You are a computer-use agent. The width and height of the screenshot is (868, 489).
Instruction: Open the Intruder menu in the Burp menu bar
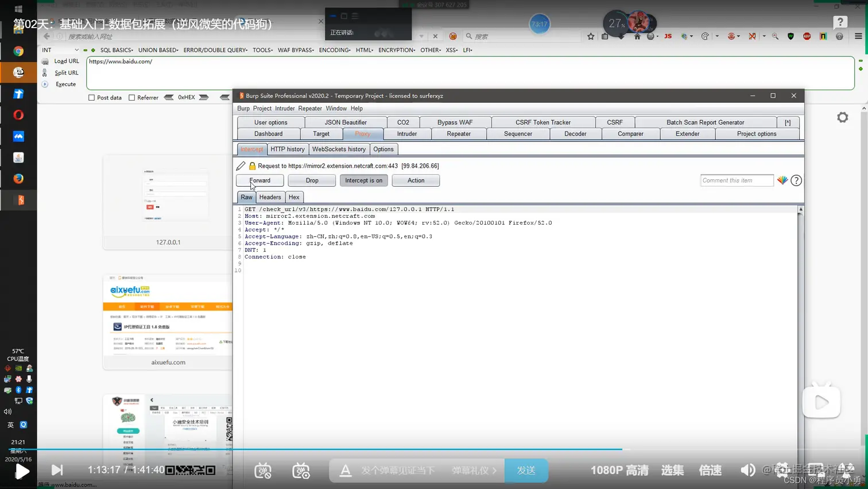tap(285, 109)
